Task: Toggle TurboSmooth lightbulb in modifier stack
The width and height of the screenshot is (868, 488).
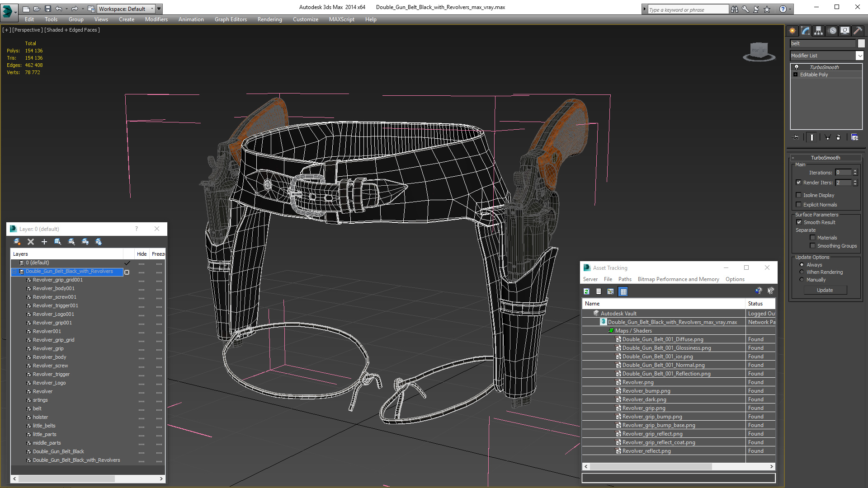Action: (x=797, y=67)
